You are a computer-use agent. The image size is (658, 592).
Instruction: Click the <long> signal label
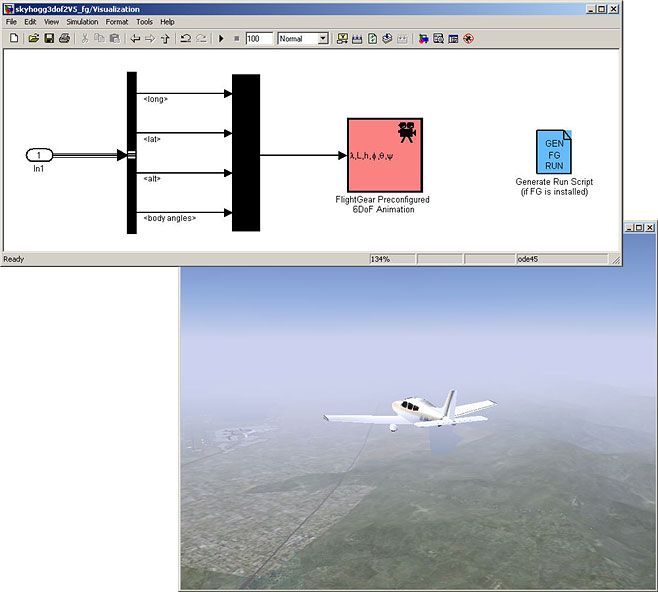155,99
